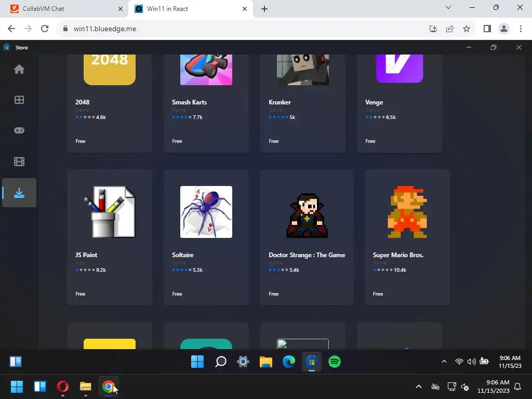Open the Super Mario Bros. pixel icon
This screenshot has height=399, width=532.
pos(407,212)
